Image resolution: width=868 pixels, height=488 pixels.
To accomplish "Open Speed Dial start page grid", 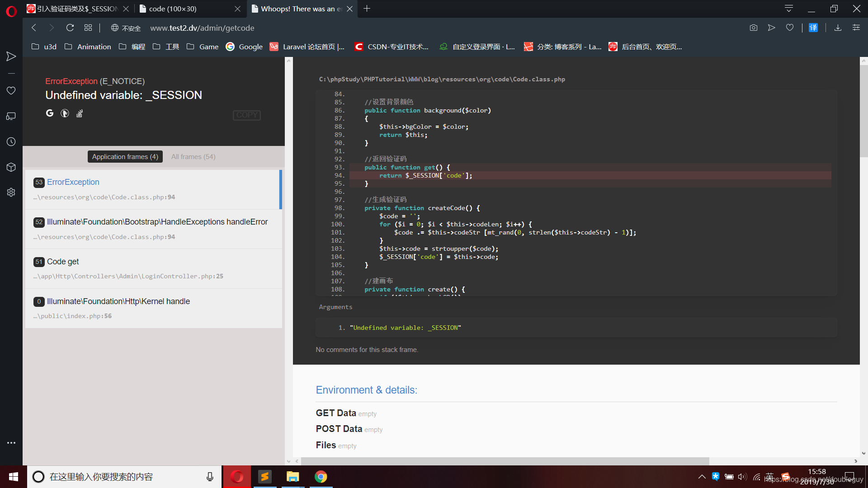I will click(x=88, y=28).
